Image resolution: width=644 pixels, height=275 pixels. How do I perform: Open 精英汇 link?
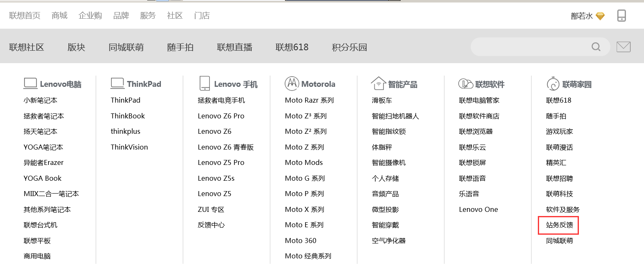coord(556,162)
